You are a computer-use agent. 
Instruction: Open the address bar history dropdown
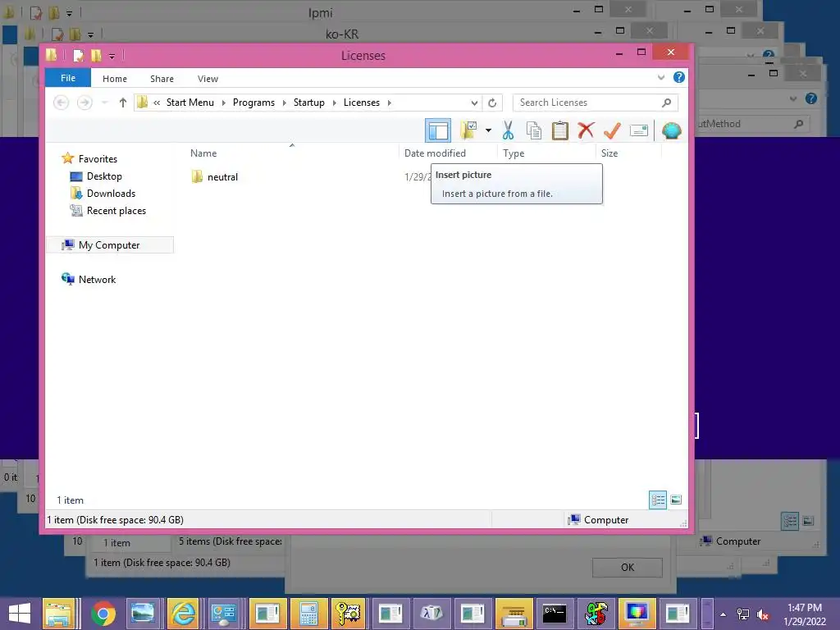point(474,103)
